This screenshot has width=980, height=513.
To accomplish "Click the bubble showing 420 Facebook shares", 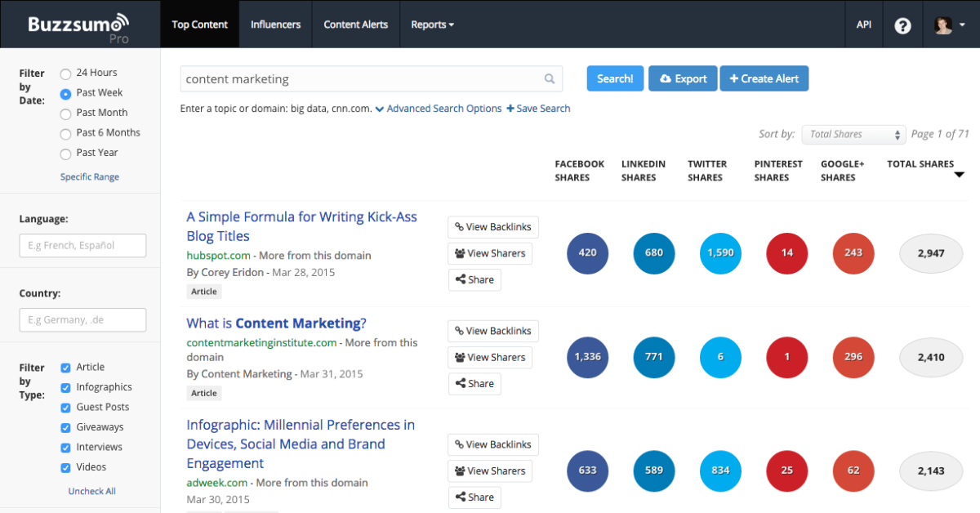I will tap(587, 253).
